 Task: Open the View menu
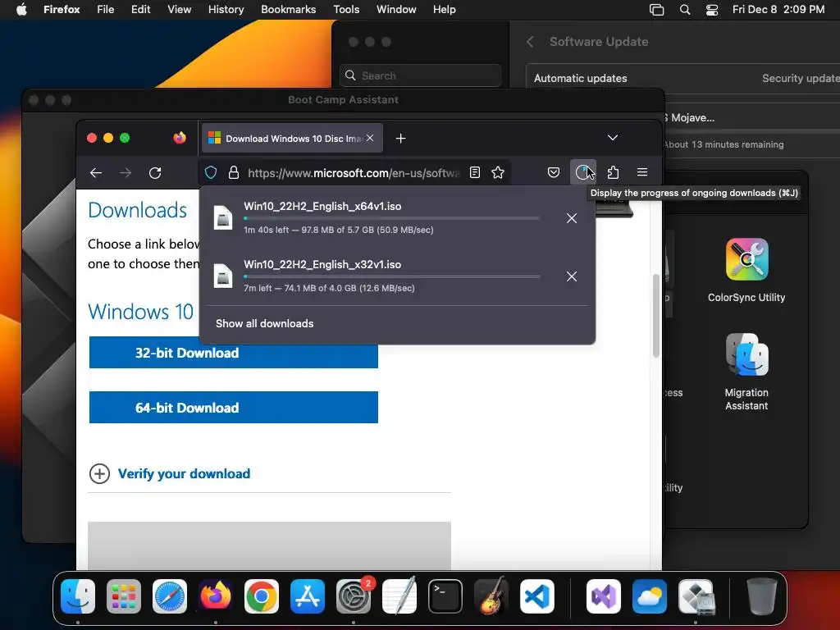click(179, 10)
